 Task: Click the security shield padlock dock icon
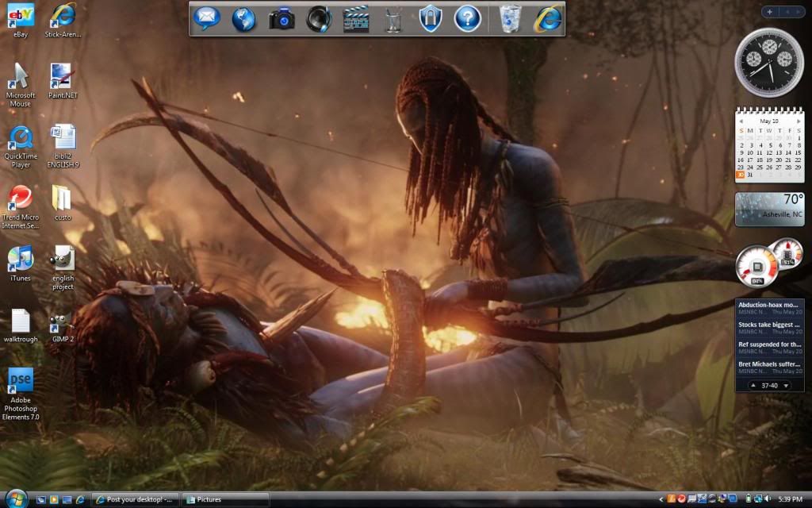(x=430, y=18)
